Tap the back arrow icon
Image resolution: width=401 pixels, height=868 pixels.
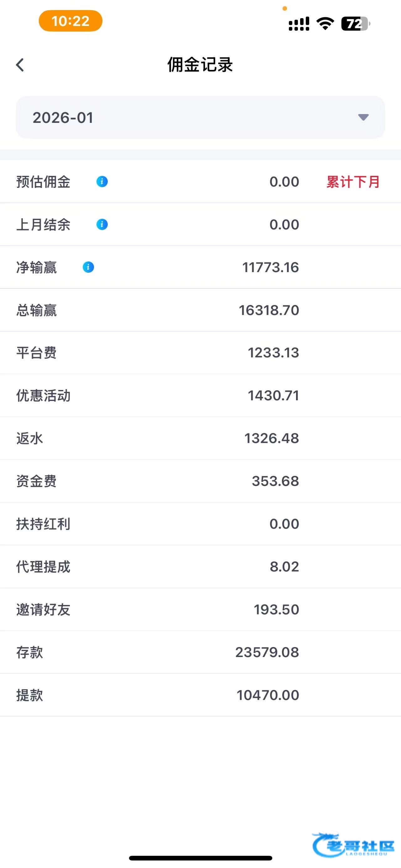(x=20, y=65)
